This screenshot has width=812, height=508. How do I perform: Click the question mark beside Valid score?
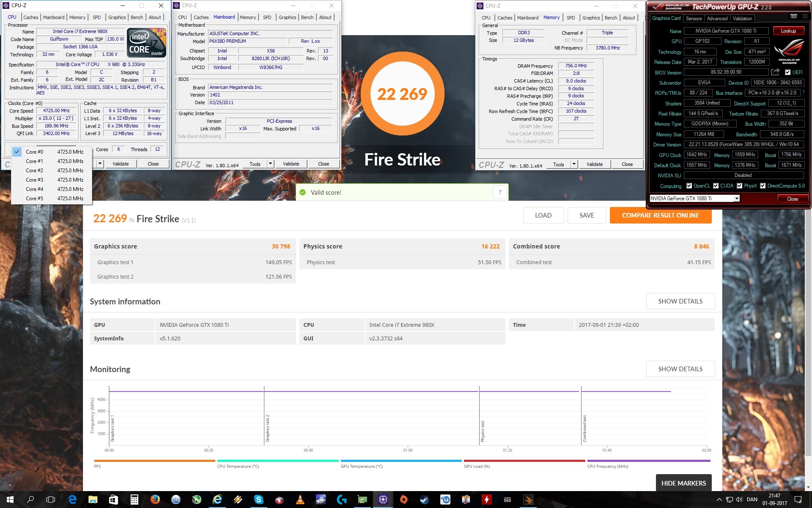pos(500,192)
